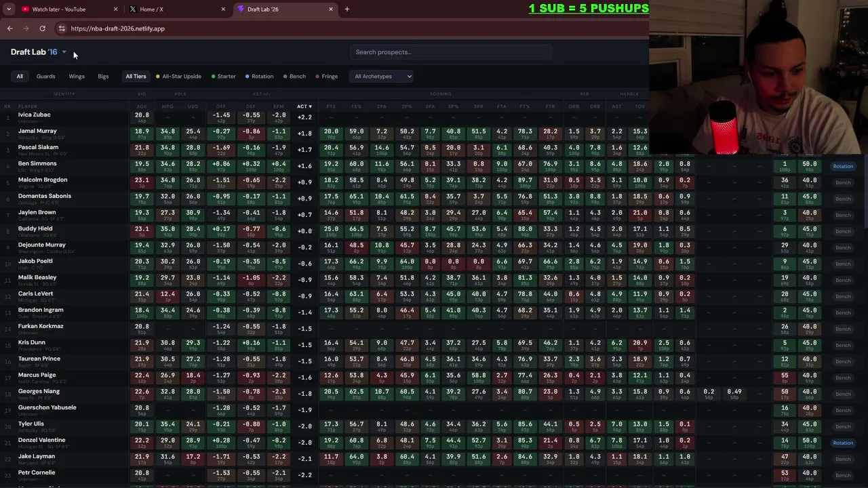Open the All Archetypes dropdown
The height and width of the screenshot is (488, 868).
tap(382, 77)
